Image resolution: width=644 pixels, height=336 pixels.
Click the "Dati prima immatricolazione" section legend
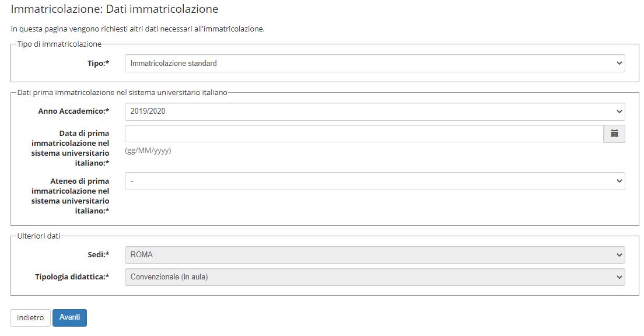click(122, 92)
